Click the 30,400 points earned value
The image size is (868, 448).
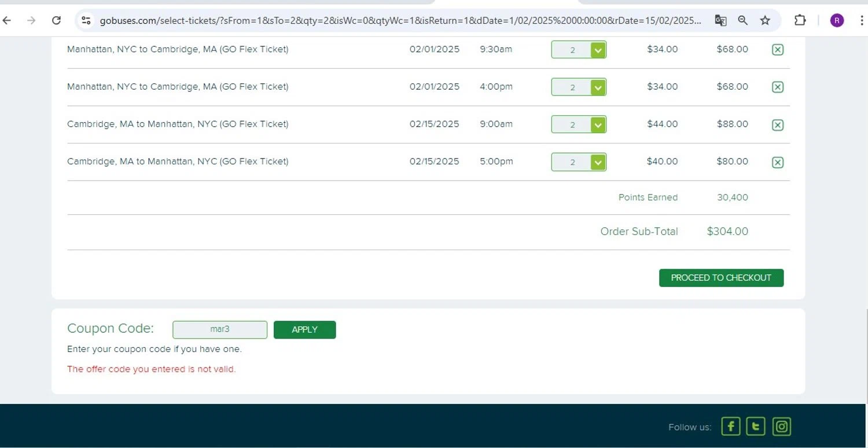point(733,197)
